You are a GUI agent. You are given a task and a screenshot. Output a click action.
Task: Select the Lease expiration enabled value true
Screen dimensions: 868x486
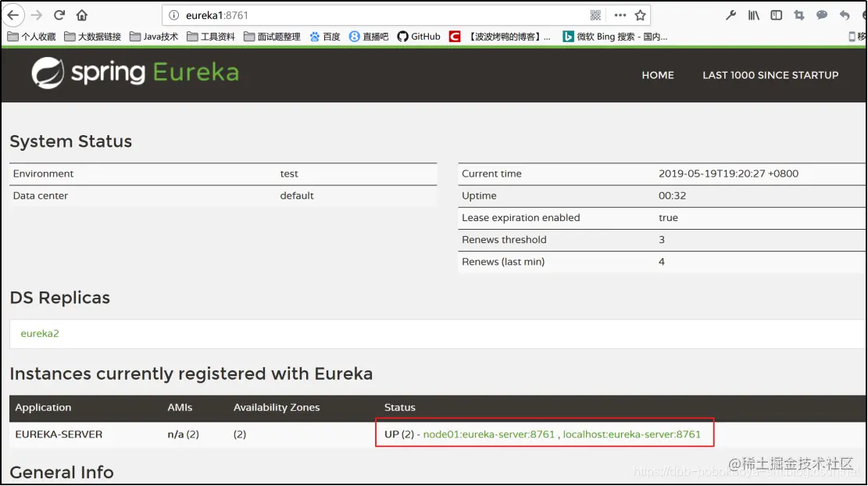pyautogui.click(x=668, y=217)
